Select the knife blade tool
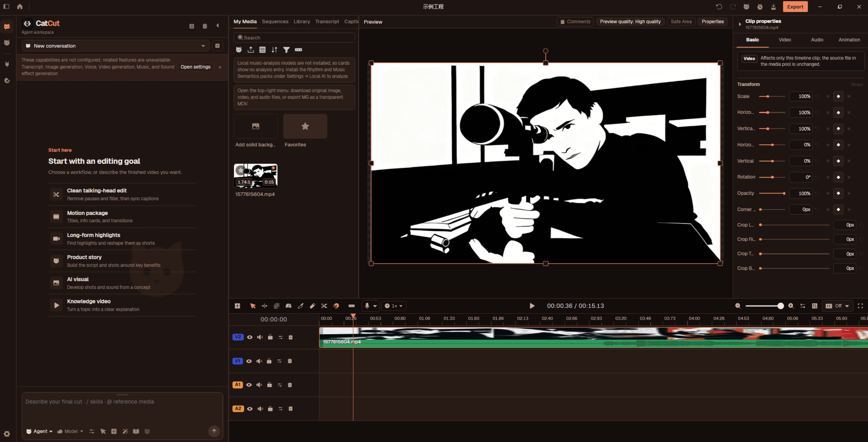The width and height of the screenshot is (868, 442). (x=301, y=306)
